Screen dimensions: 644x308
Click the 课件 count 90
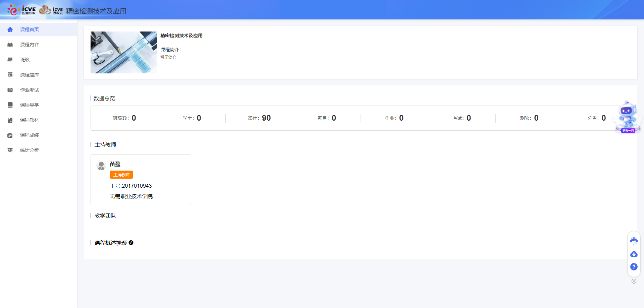click(x=266, y=118)
